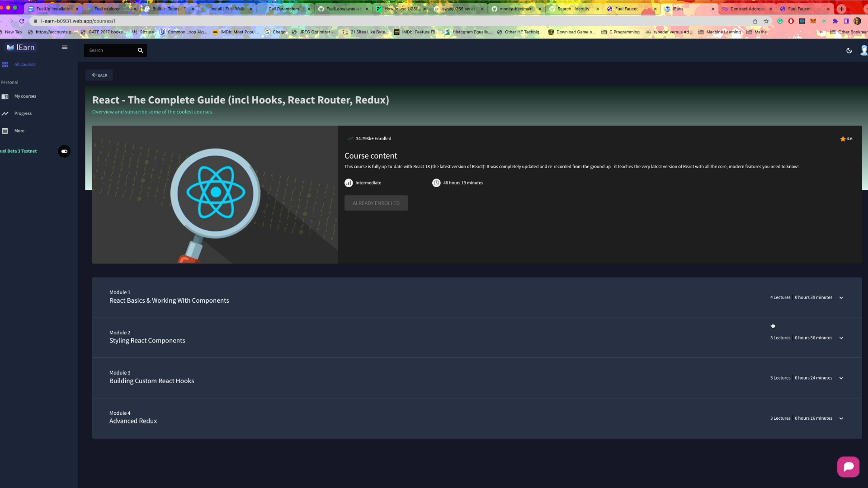Image resolution: width=868 pixels, height=488 pixels.
Task: Toggle dark mode moon icon
Action: coord(849,51)
